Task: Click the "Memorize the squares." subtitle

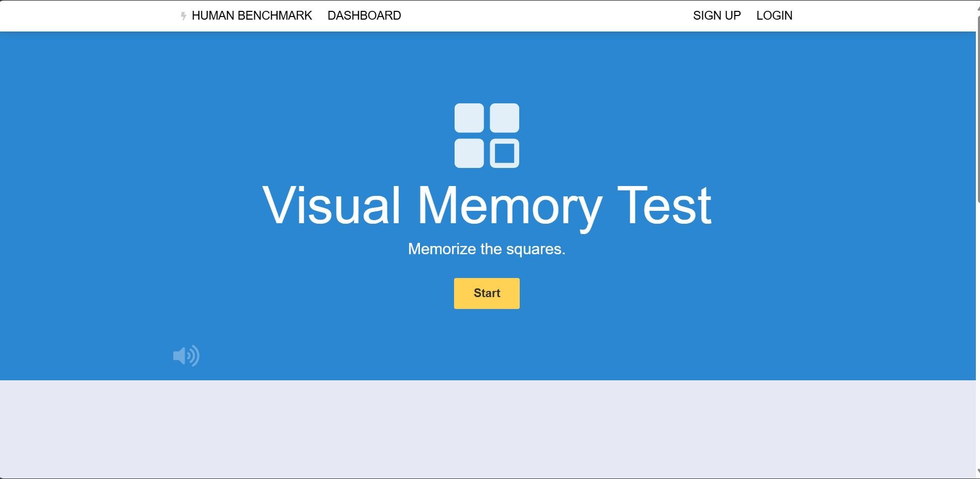Action: (487, 249)
